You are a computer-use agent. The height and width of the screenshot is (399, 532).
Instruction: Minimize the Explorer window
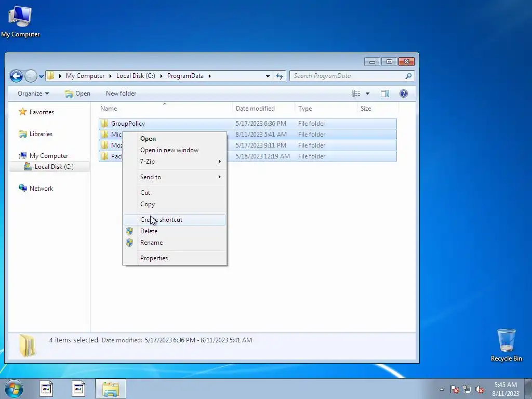(372, 62)
